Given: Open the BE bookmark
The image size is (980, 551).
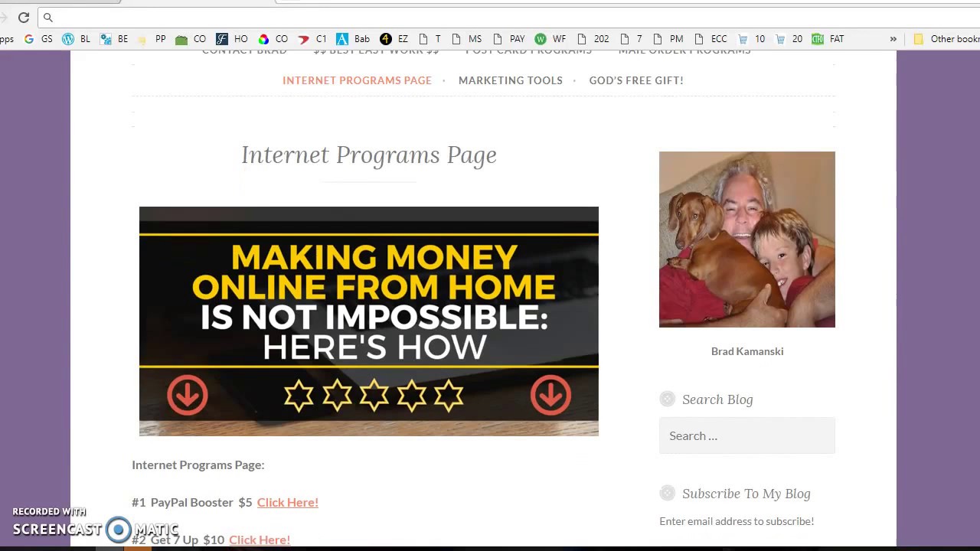Looking at the screenshot, I should click(x=114, y=38).
